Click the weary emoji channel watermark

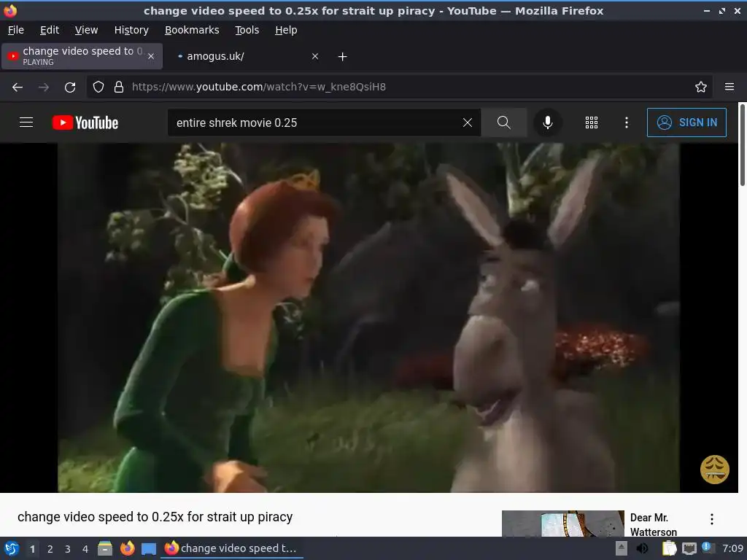point(715,469)
